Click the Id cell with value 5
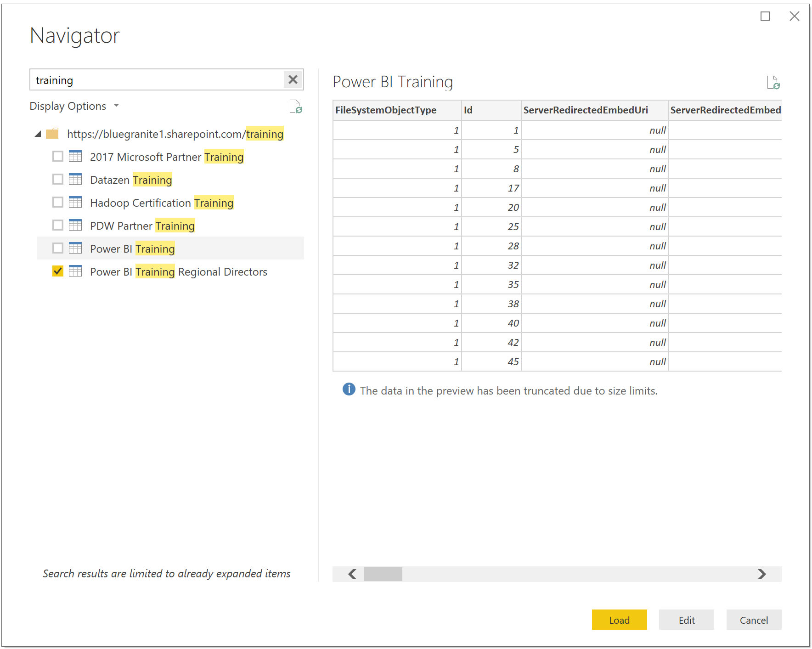812x649 pixels. [x=491, y=149]
